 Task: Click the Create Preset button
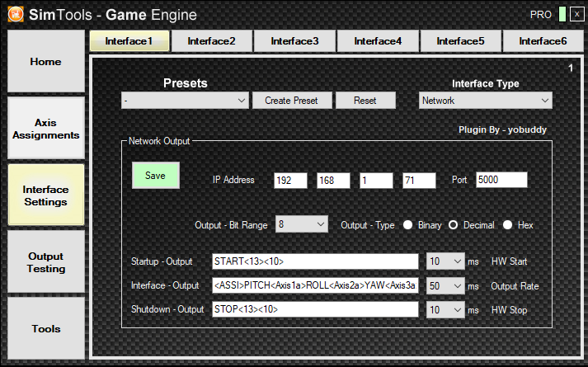[x=292, y=101]
